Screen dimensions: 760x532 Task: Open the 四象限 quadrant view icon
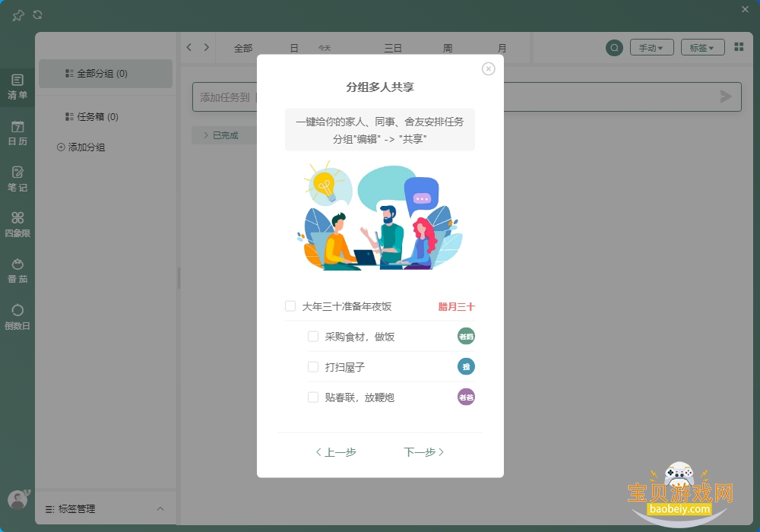pos(17,225)
